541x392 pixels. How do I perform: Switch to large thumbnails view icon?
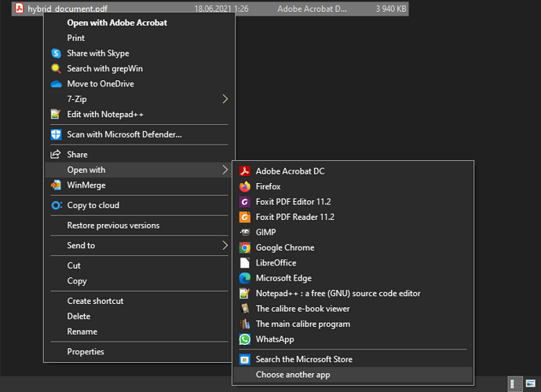(531, 383)
